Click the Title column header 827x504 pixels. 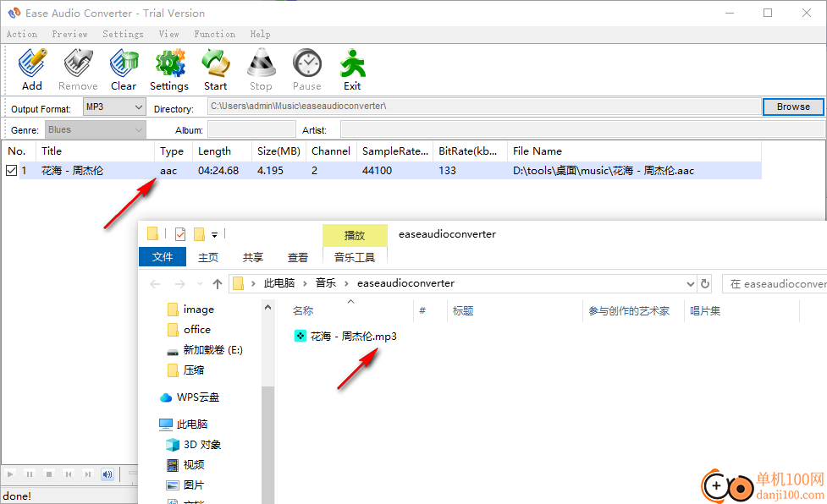point(95,151)
